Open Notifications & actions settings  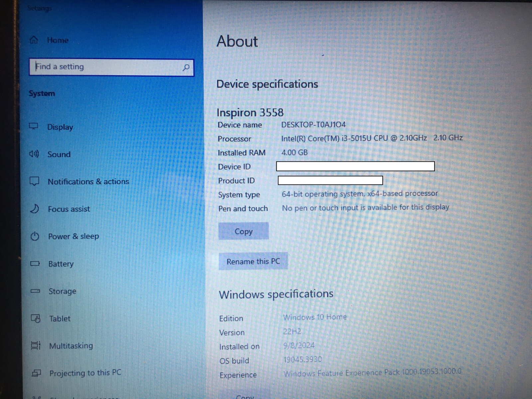pos(88,182)
